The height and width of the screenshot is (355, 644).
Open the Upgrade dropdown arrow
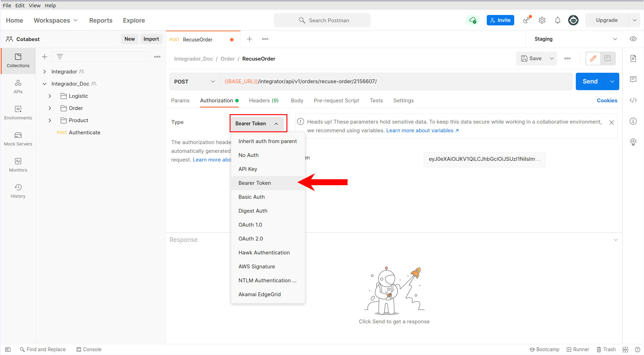pyautogui.click(x=634, y=20)
